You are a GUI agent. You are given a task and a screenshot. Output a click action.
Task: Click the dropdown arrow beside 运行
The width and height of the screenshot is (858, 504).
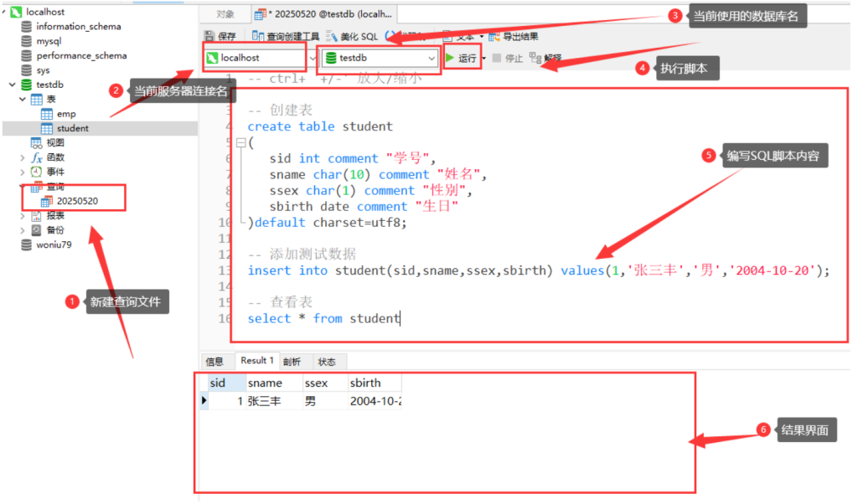[483, 59]
